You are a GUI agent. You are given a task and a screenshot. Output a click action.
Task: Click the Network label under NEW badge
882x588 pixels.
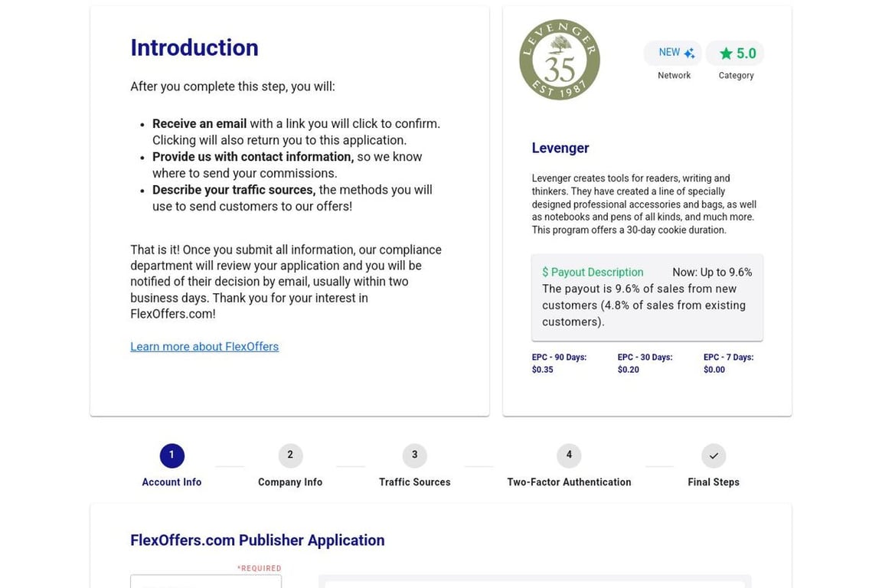[674, 75]
